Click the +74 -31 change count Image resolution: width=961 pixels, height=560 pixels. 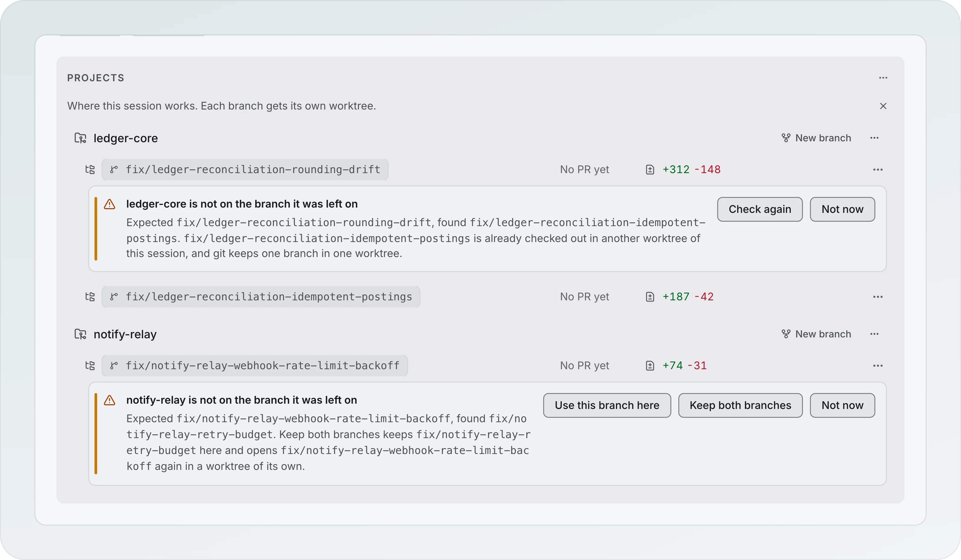pos(685,365)
